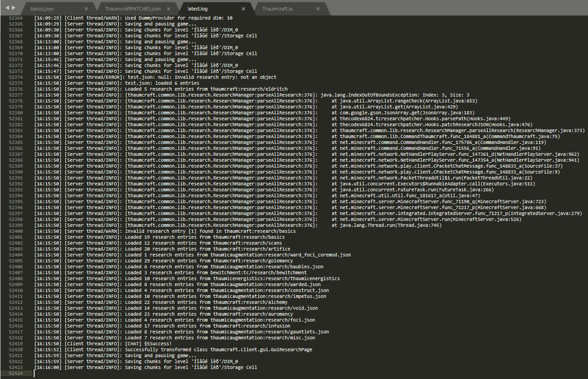The image size is (588, 379).
Task: Click the Executors$RunnableAdapter.call line
Action: coord(284,184)
